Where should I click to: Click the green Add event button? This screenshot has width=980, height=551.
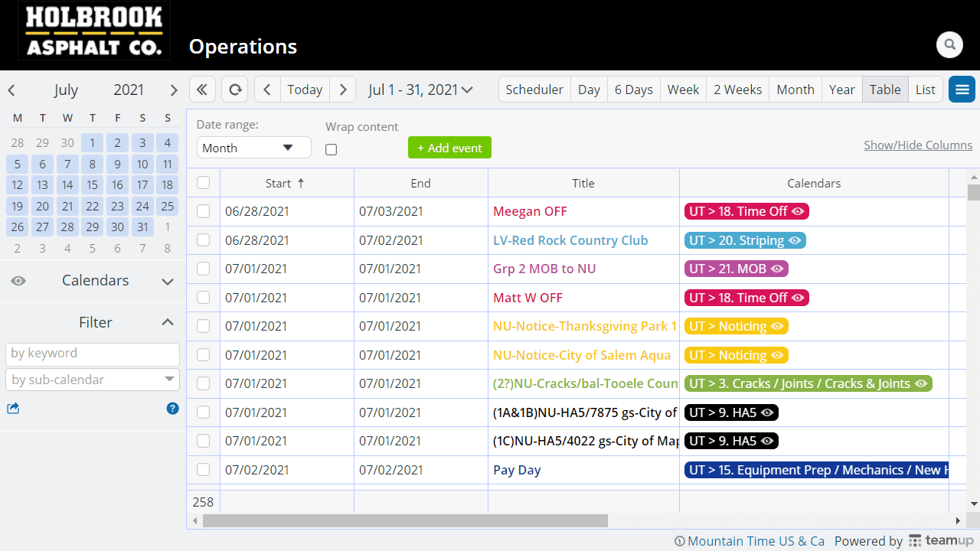tap(449, 148)
